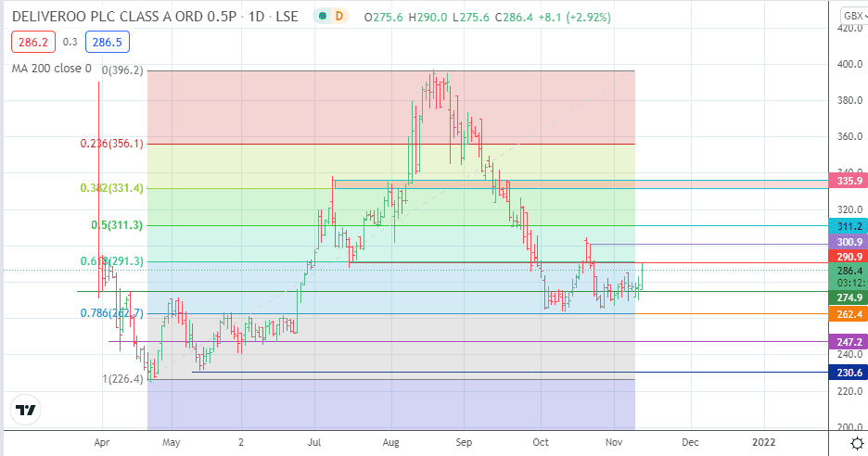Click the Fibonacci 1(226.4) level label
This screenshot has height=456, width=868.
(122, 379)
